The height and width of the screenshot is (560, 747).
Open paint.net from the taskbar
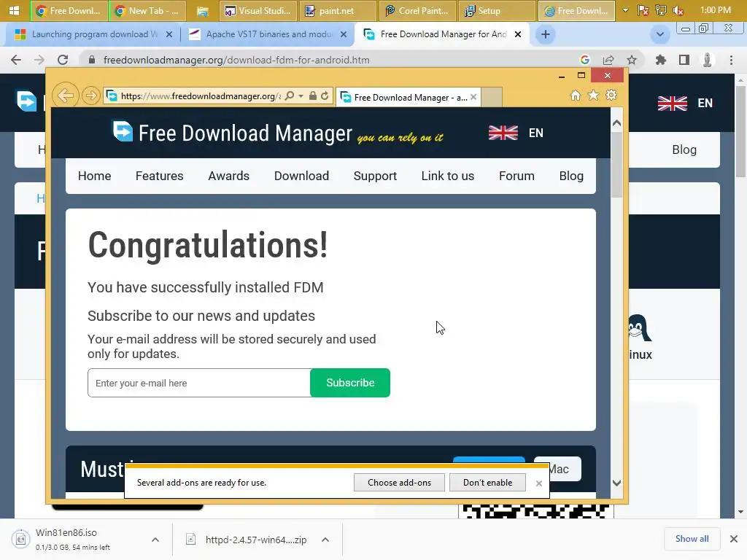pos(336,11)
